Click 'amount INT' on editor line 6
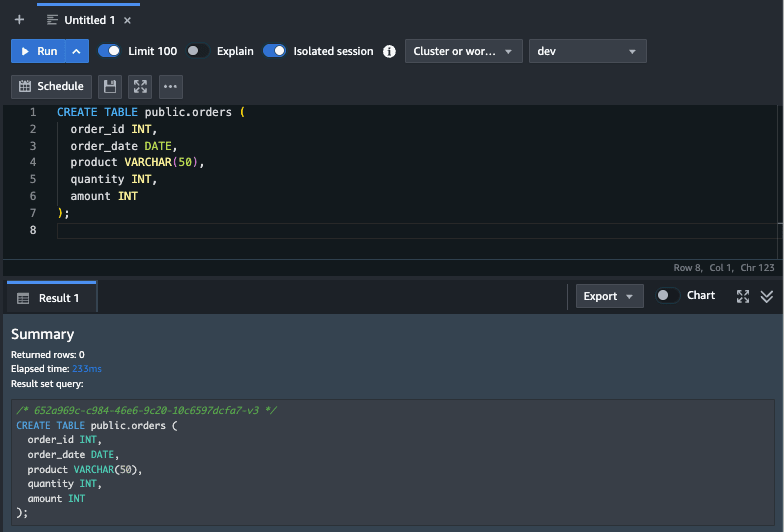 [104, 196]
